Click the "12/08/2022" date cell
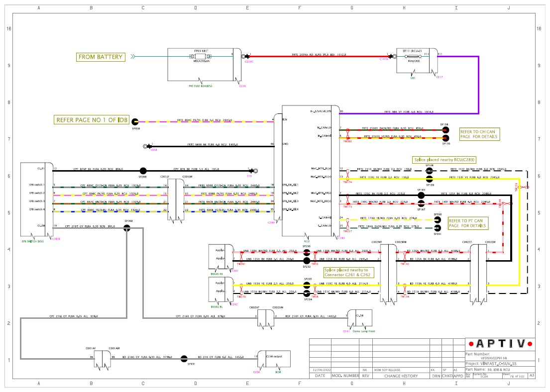This screenshot has width=550, height=392. pos(322,370)
